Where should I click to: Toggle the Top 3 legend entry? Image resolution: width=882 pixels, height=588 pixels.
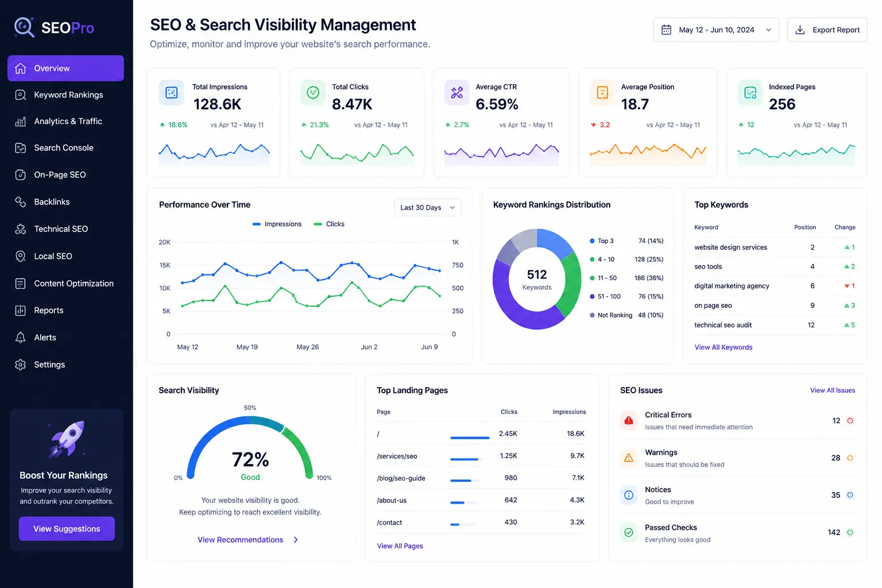[626, 241]
